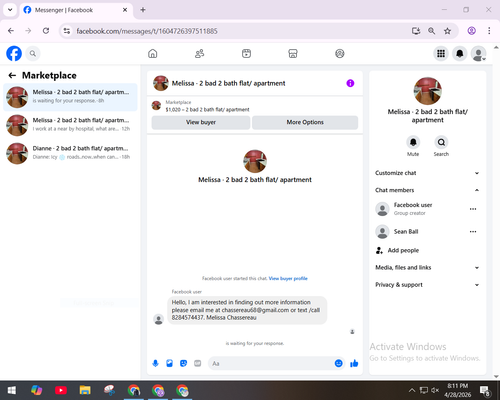Open the Friends icon in top navigation
Screen dimensions: 500x400
[x=199, y=53]
